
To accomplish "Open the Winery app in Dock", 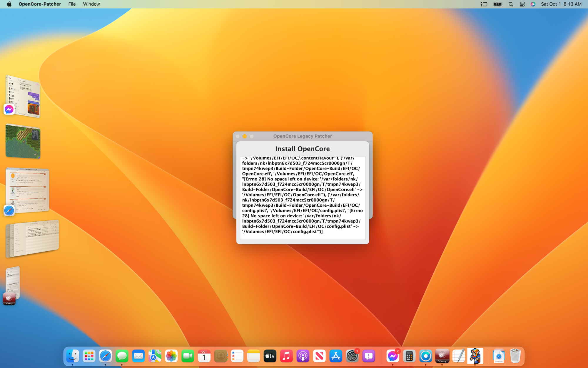I will coord(442,356).
